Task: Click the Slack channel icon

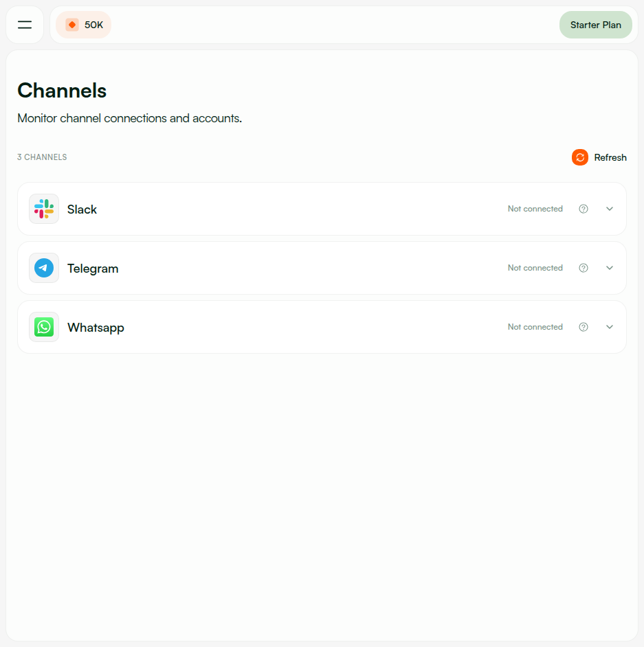Action: tap(43, 208)
